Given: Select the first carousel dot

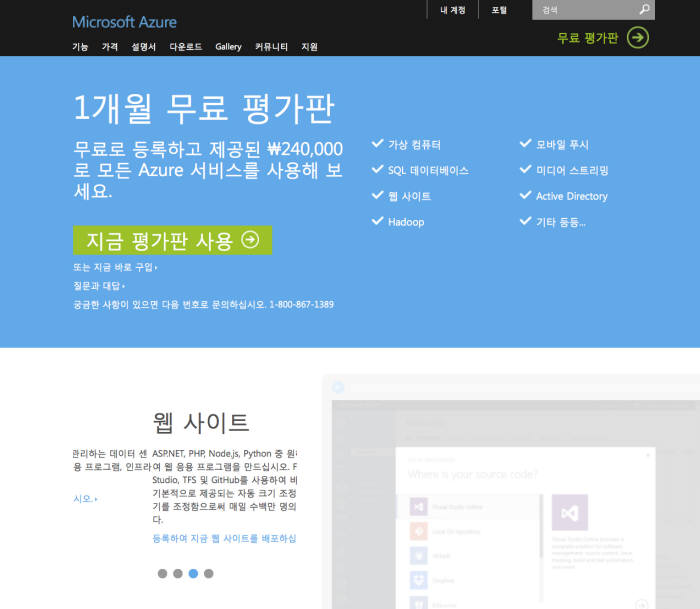Looking at the screenshot, I should pyautogui.click(x=162, y=574).
